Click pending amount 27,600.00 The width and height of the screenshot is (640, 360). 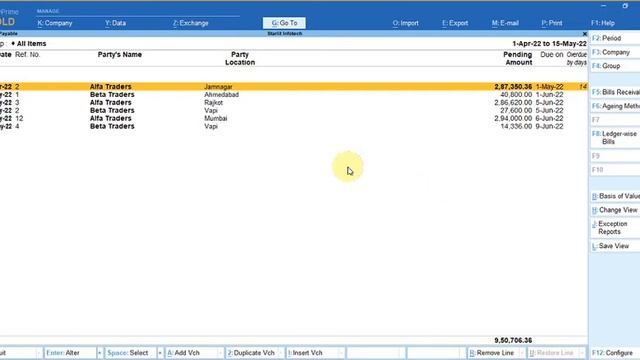pos(516,111)
